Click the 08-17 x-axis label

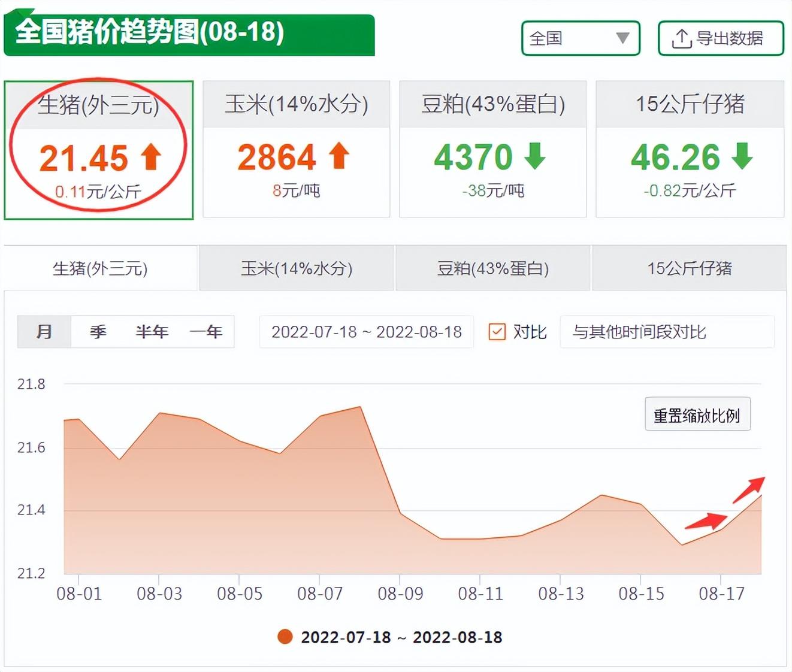coord(721,594)
